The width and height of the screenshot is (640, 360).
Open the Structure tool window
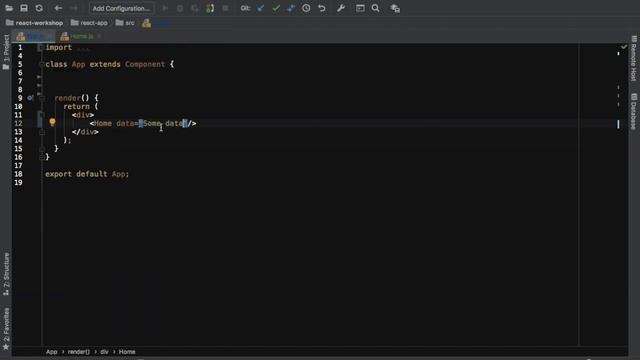[6, 274]
